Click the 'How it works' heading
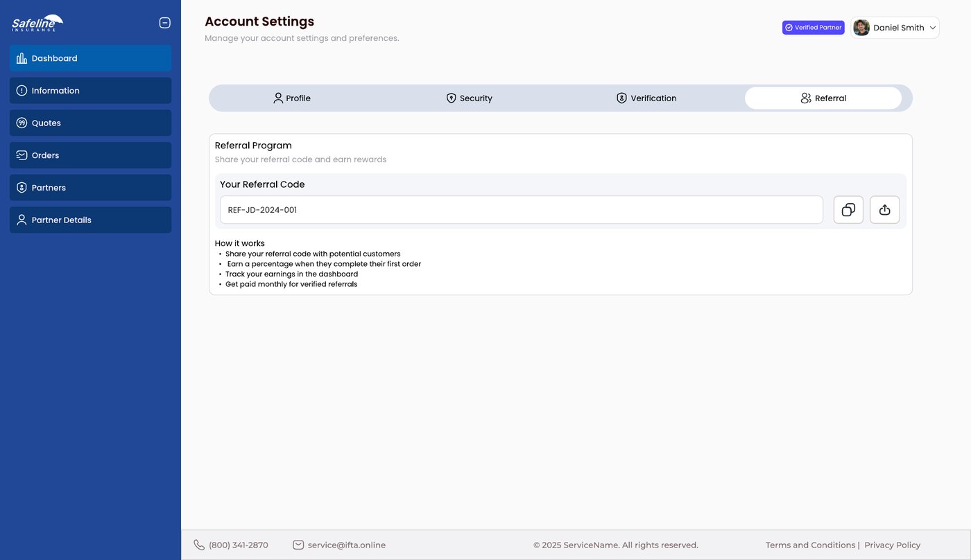 click(x=240, y=243)
